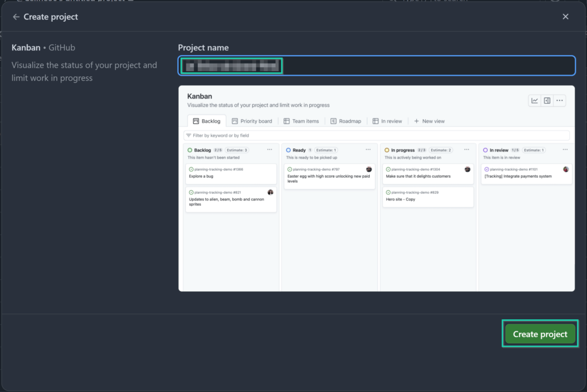Focus the Project name input field
This screenshot has height=392, width=587.
[377, 66]
